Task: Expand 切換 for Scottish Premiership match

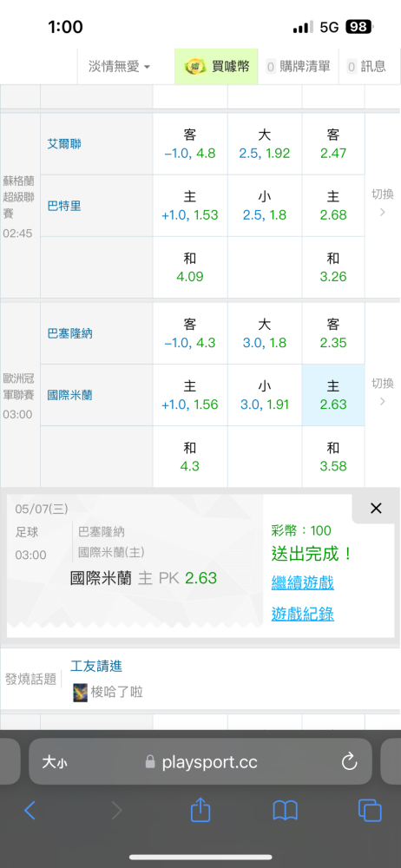Action: [x=383, y=202]
